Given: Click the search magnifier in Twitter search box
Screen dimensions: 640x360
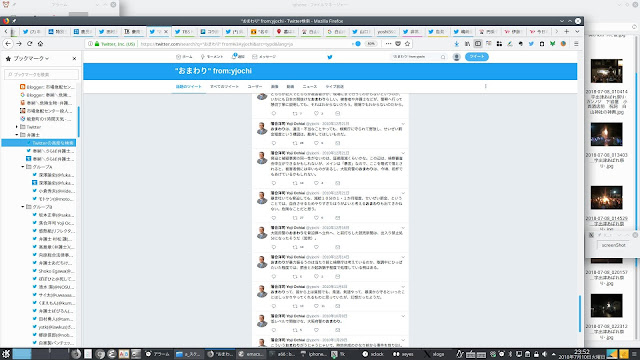Looking at the screenshot, I should 443,57.
